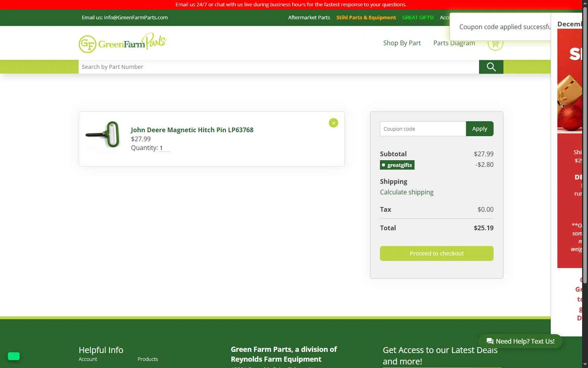The image size is (588, 368).
Task: Open Aftermarket Parts link
Action: tap(309, 17)
